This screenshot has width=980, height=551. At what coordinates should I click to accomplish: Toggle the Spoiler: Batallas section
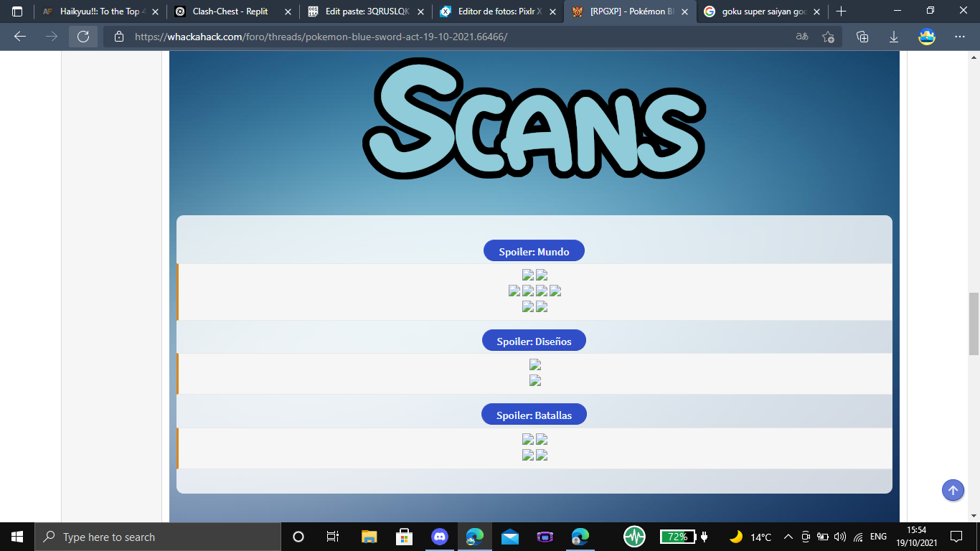(x=534, y=415)
